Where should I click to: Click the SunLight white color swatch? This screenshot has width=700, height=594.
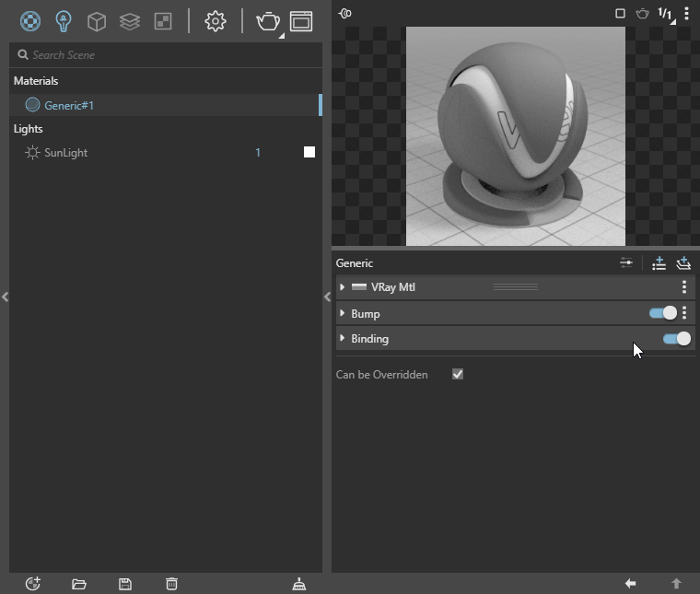point(309,152)
